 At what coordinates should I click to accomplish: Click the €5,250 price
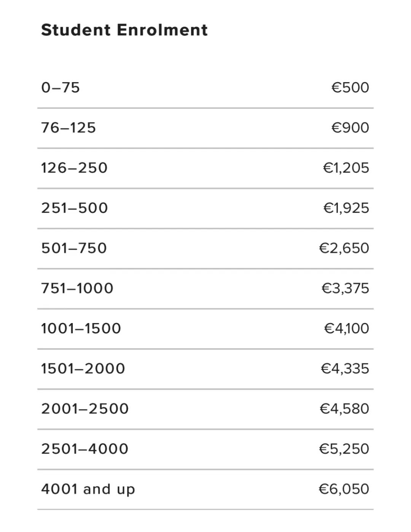pos(344,449)
